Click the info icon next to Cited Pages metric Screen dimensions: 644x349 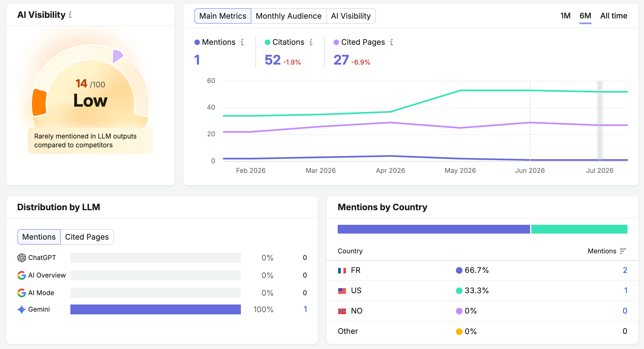pos(392,42)
